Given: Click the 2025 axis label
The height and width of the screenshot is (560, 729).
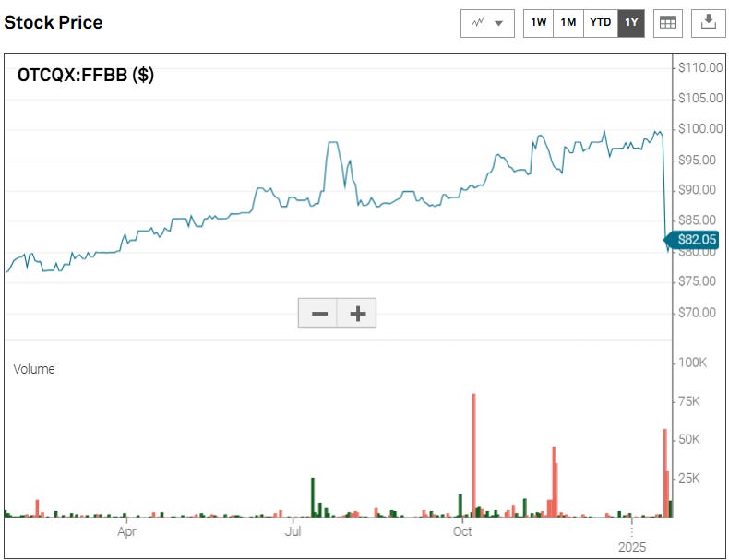Looking at the screenshot, I should pos(632,547).
